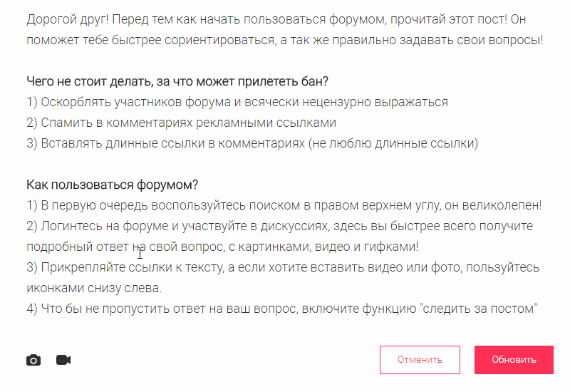Click the line '3) Вставлять длинные ссылки'
570x392 pixels.
click(x=252, y=143)
